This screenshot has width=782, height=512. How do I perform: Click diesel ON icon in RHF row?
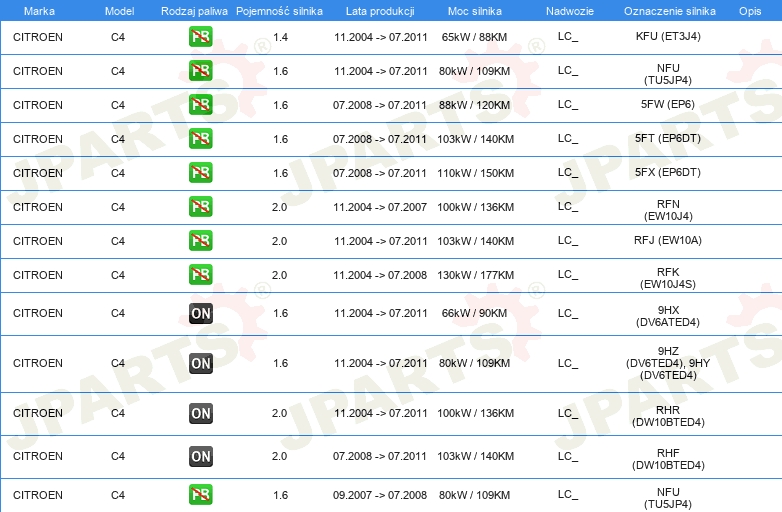[x=201, y=456]
